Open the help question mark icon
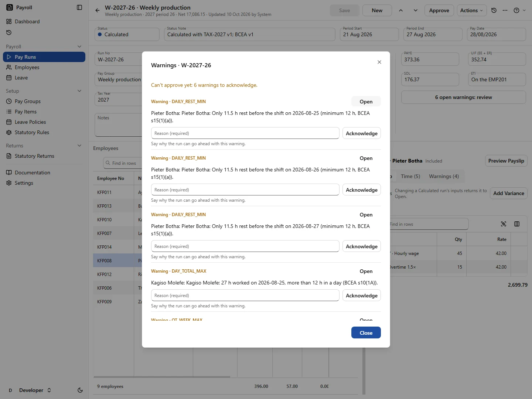Image resolution: width=532 pixels, height=399 pixels. click(x=516, y=10)
